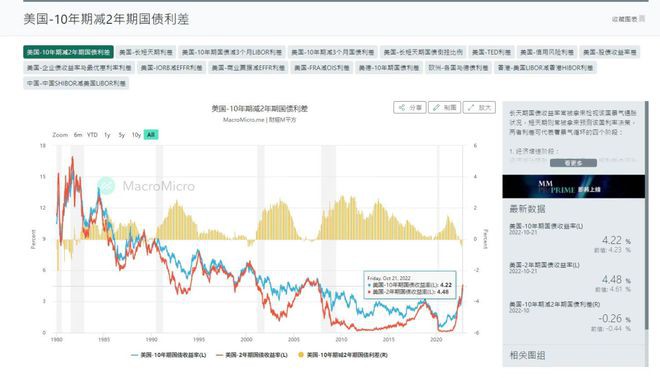Click the -0.26 % spread value
The image size is (660, 378).
pos(614,319)
